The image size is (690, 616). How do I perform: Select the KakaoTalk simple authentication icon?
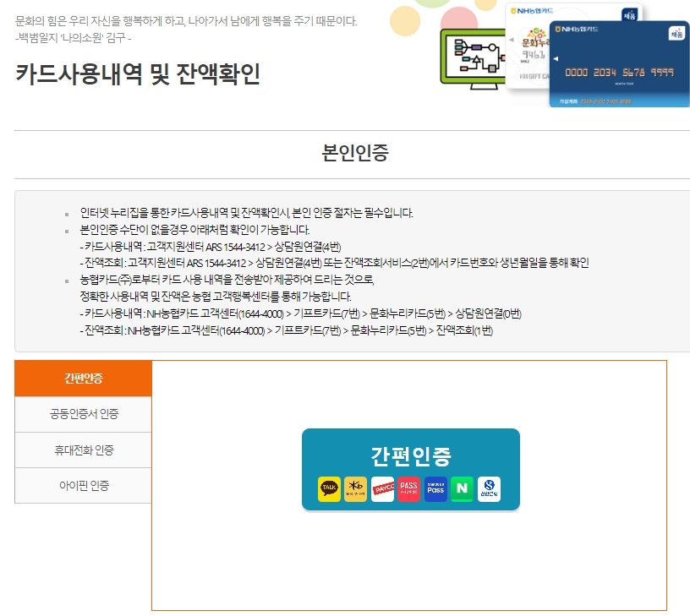328,488
